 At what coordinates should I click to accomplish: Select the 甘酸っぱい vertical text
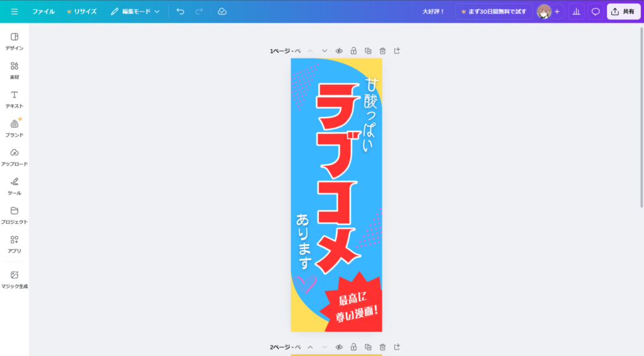pos(371,114)
